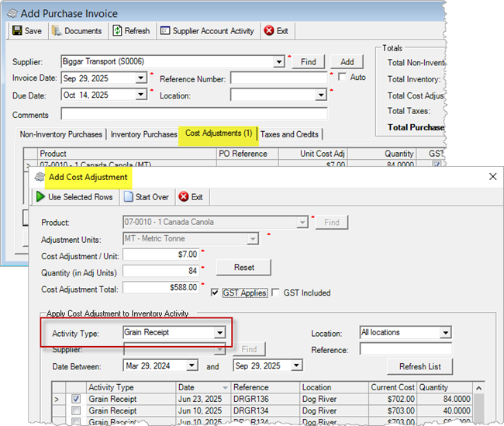504x426 pixels.
Task: Click the $702.00 current cost cell
Action: coord(392,399)
